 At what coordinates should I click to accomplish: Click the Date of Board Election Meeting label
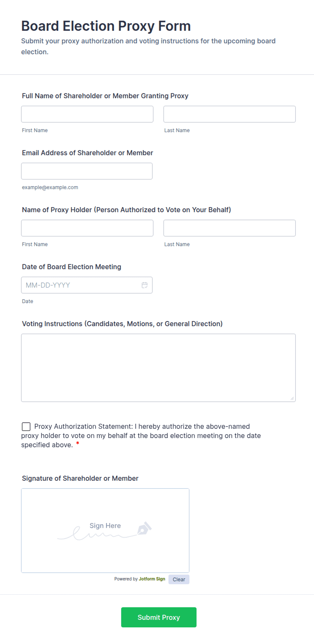[72, 267]
